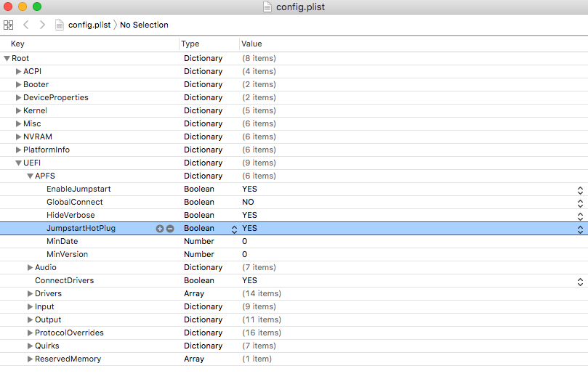
Task: Expand the ProtocolOverrides dictionary
Action: tap(30, 333)
